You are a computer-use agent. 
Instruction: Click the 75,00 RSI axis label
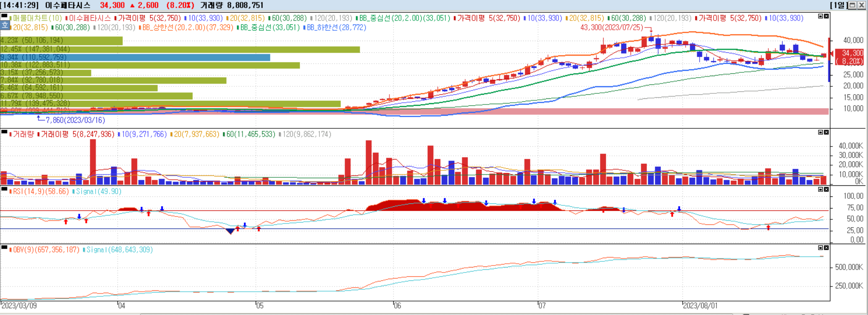point(855,208)
